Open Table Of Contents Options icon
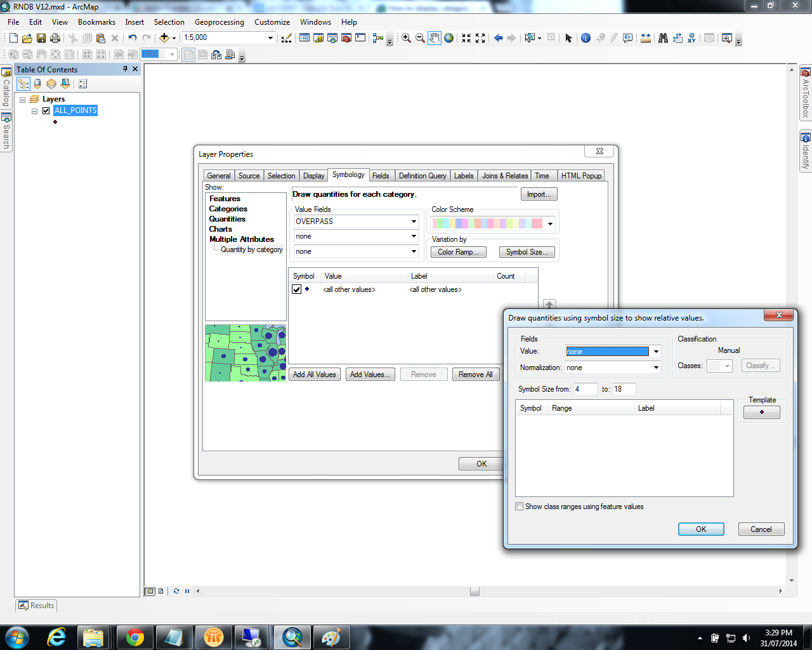Image resolution: width=812 pixels, height=650 pixels. pos(83,84)
